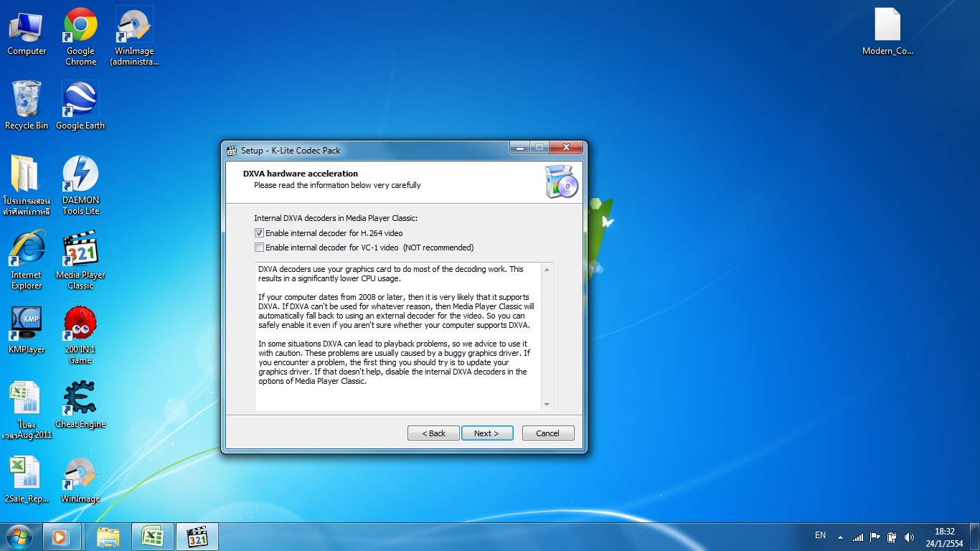
Task: Click "Please read the information below very carefully"
Action: pyautogui.click(x=337, y=185)
